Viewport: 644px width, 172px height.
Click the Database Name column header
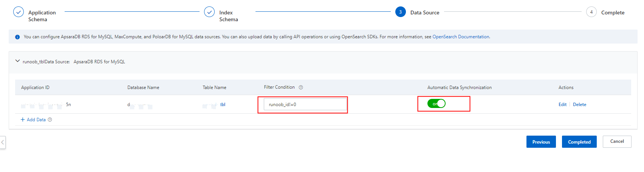tap(143, 88)
